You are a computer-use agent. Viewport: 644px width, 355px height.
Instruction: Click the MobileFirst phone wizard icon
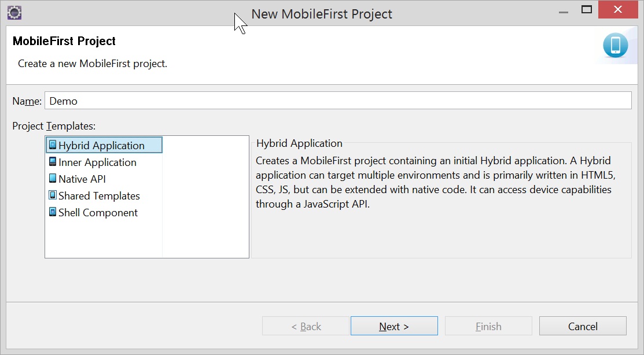point(615,46)
